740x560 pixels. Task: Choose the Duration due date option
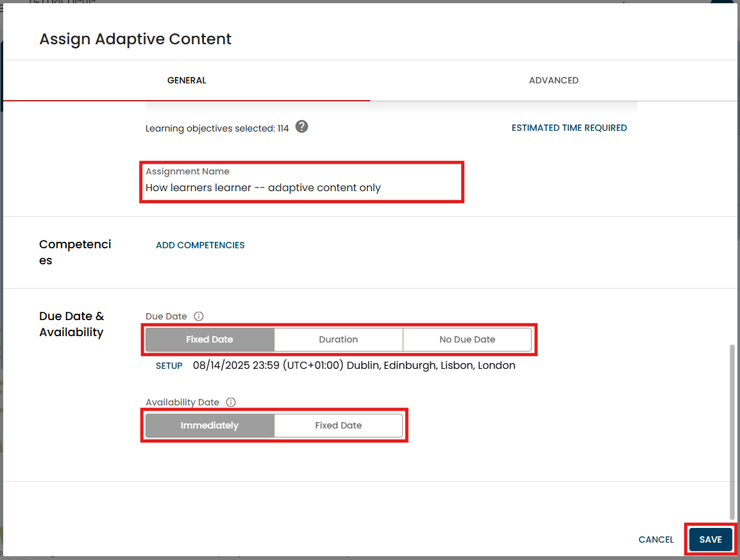(338, 339)
